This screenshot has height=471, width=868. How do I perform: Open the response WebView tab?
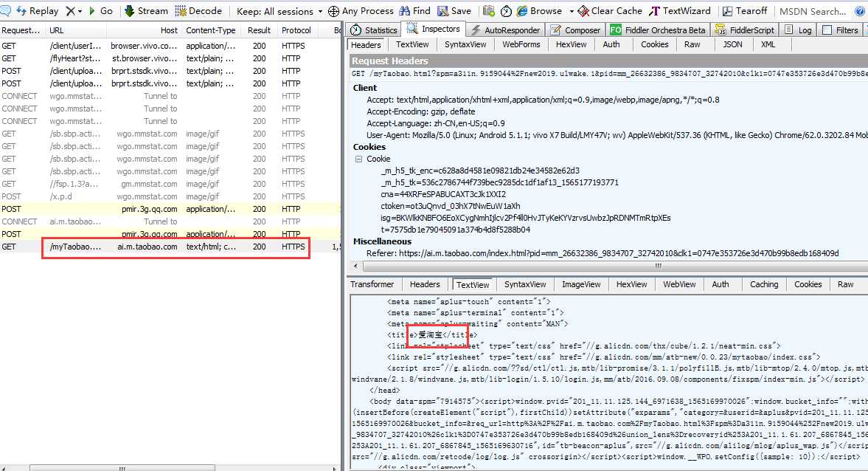coord(679,284)
